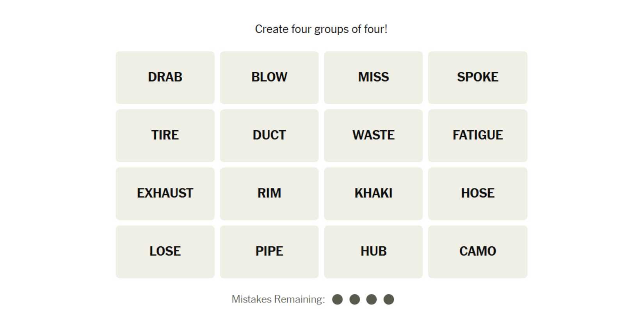The image size is (644, 322).
Task: Click the DUCT tile
Action: point(269,135)
